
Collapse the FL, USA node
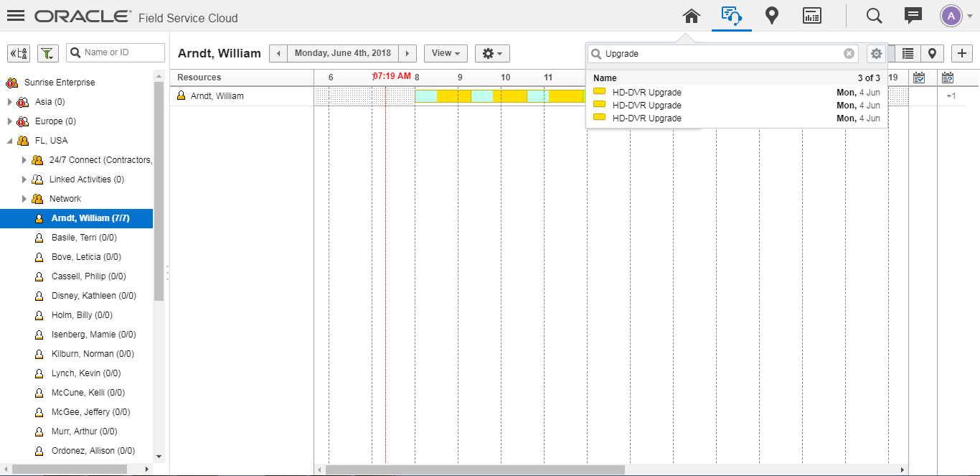9,141
